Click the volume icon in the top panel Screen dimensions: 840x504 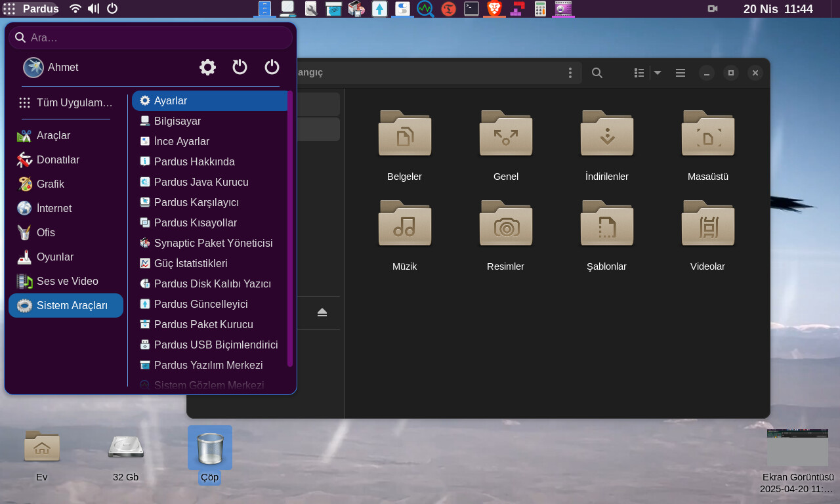(93, 9)
